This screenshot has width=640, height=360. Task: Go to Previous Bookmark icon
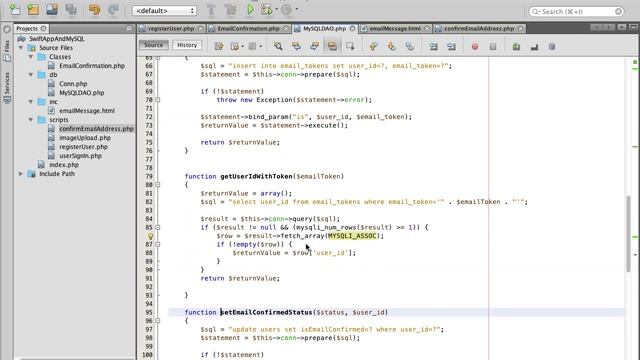click(373, 46)
